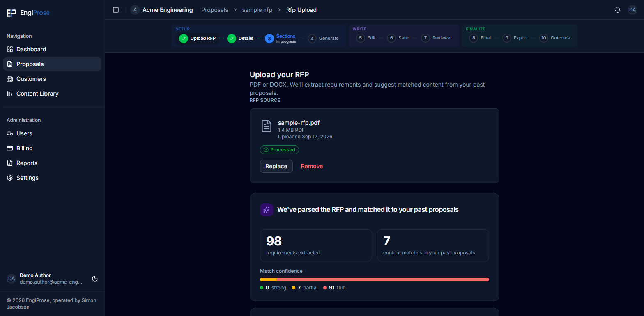644x316 pixels.
Task: Click the Billing card icon
Action: pyautogui.click(x=10, y=148)
